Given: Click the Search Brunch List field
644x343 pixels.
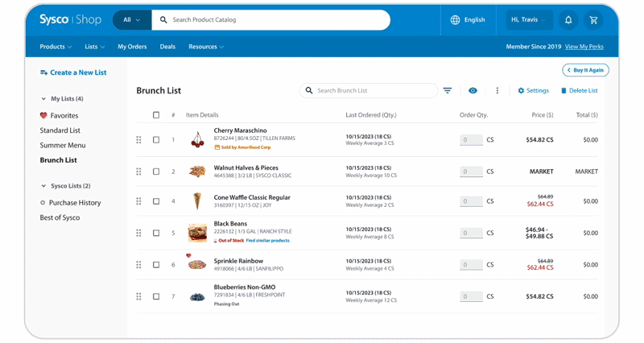Looking at the screenshot, I should pyautogui.click(x=369, y=90).
